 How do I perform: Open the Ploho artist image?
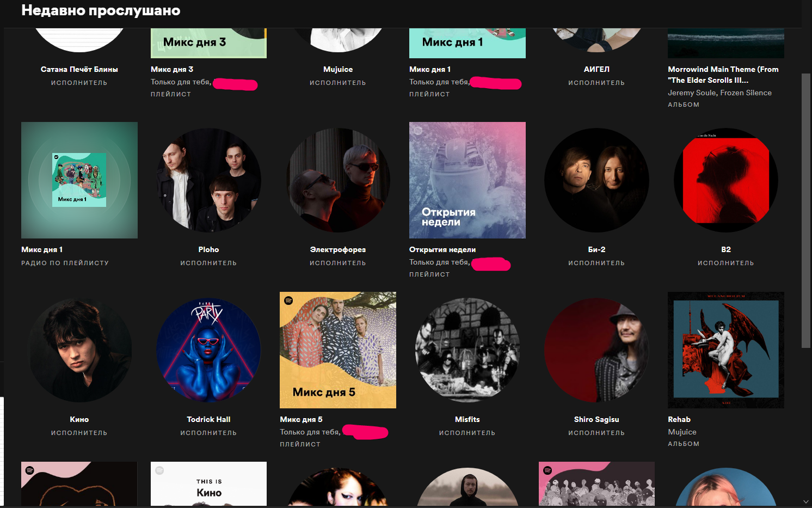click(208, 180)
